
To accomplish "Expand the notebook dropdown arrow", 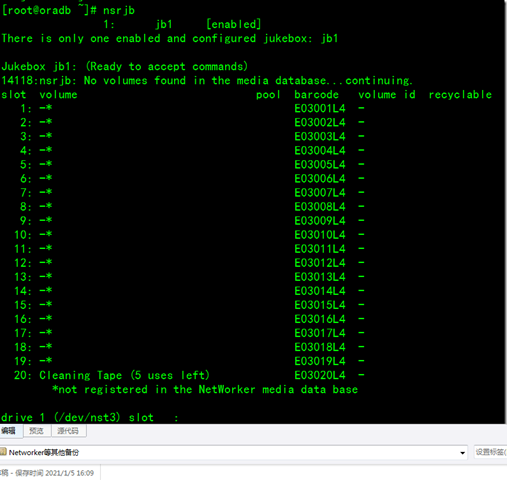I will 462,452.
